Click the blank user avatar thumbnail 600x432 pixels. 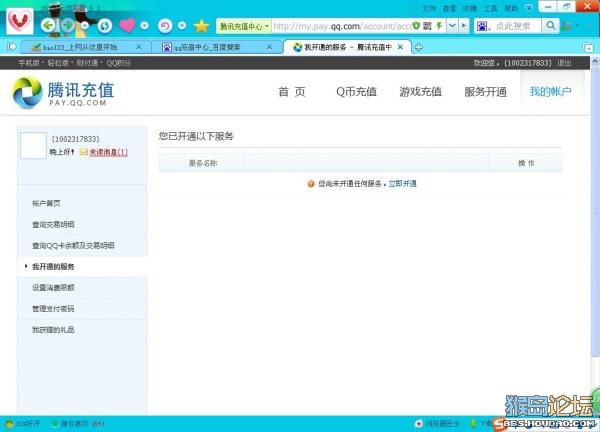(x=33, y=145)
